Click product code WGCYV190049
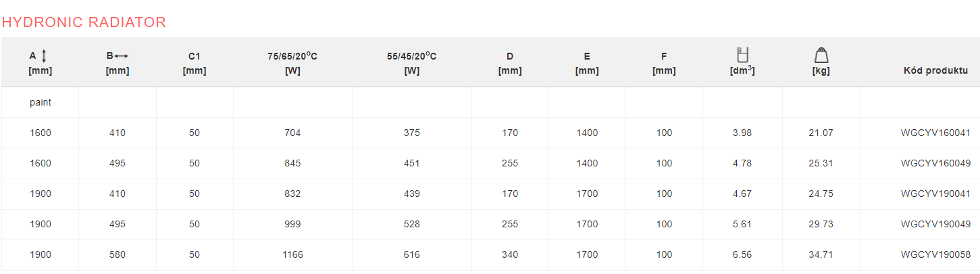 (935, 224)
